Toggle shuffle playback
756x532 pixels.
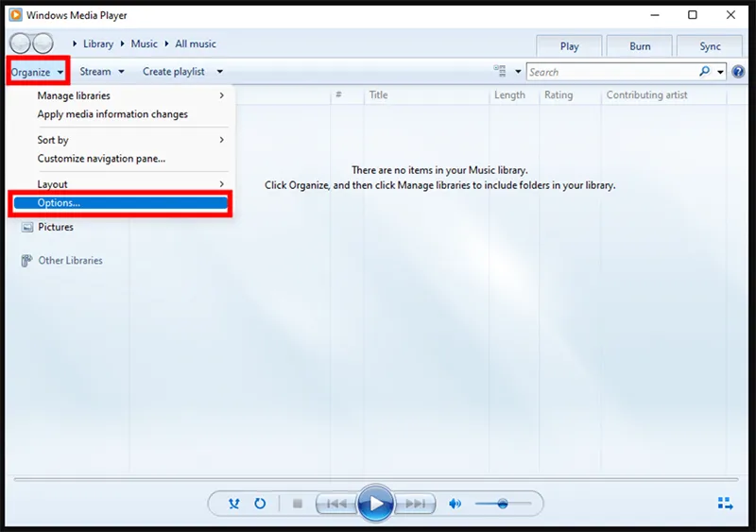pos(233,504)
